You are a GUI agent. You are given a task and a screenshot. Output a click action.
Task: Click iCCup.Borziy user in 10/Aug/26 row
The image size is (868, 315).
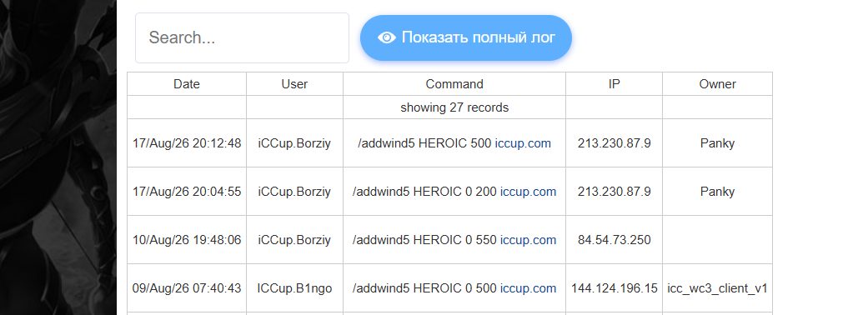[294, 240]
